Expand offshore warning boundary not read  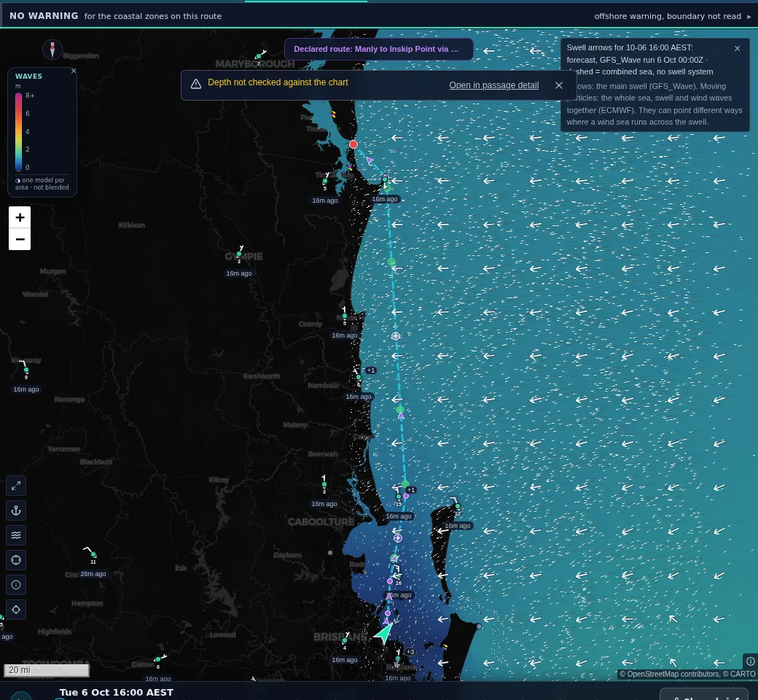[673, 16]
